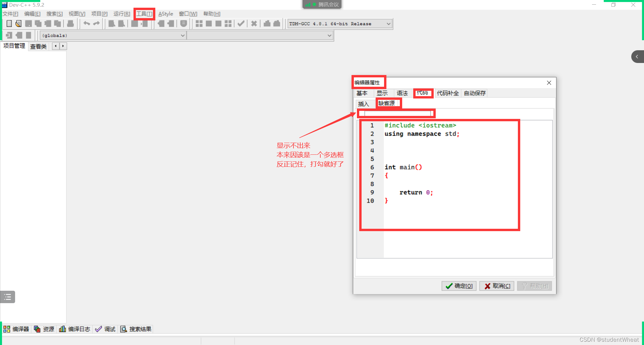The width and height of the screenshot is (644, 345).
Task: Open the 搜索结果 bottom tab
Action: [136, 329]
